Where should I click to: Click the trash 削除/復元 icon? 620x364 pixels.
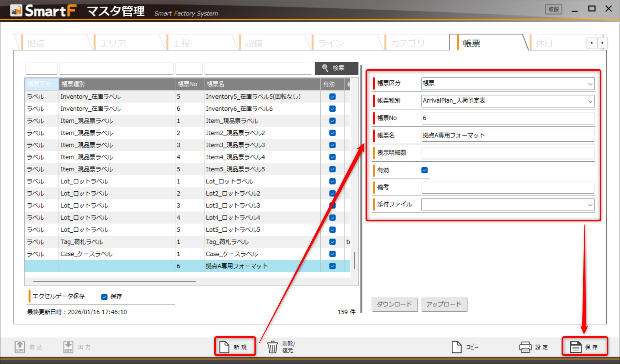click(x=272, y=347)
